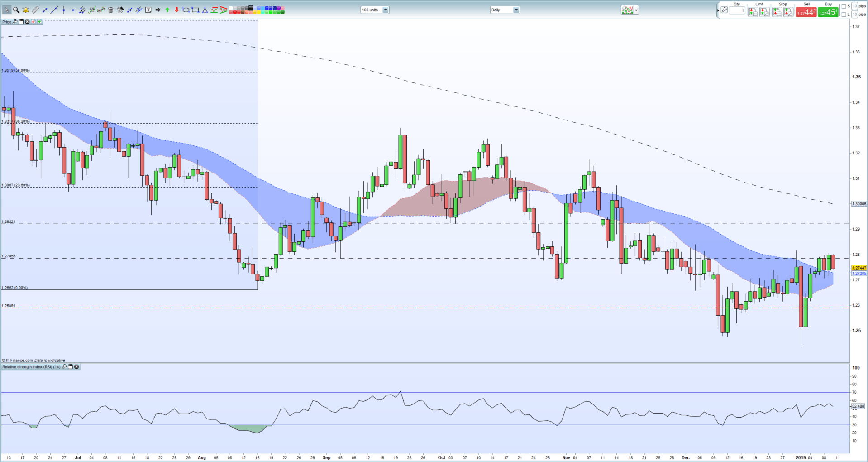
Task: Pick the parallel channel lines tool
Action: pos(82,10)
